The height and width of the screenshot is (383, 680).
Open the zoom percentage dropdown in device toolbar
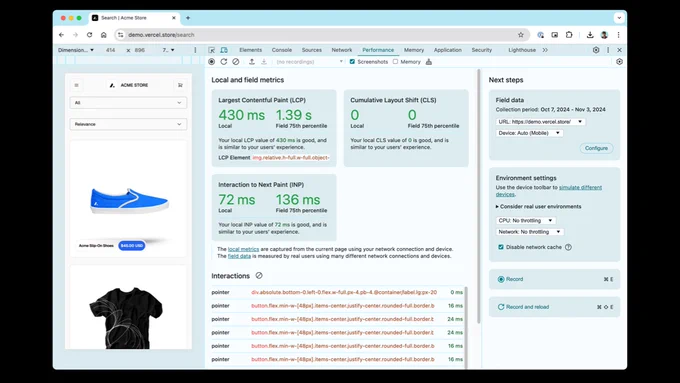(168, 50)
